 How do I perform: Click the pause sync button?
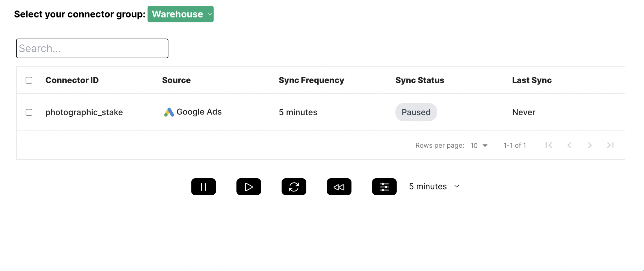point(203,186)
